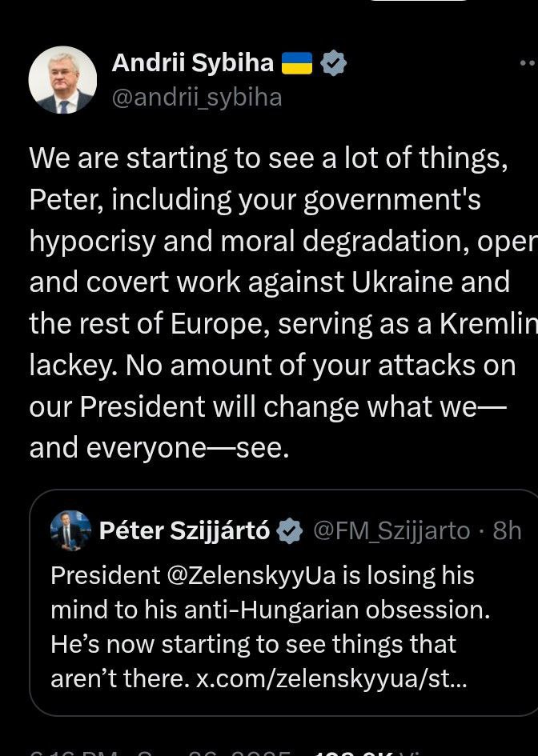Viewport: 538px width, 756px height.
Task: Select the main post text about Kremlin lackey
Action: coord(283,302)
